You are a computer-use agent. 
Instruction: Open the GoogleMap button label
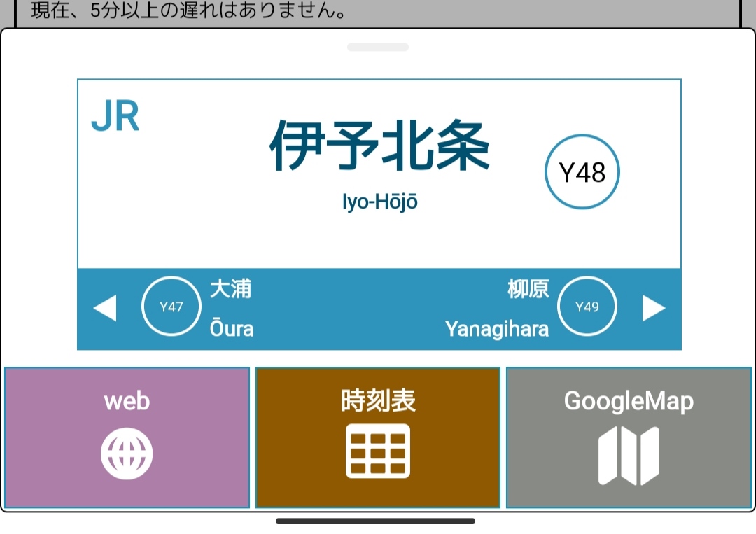click(629, 401)
